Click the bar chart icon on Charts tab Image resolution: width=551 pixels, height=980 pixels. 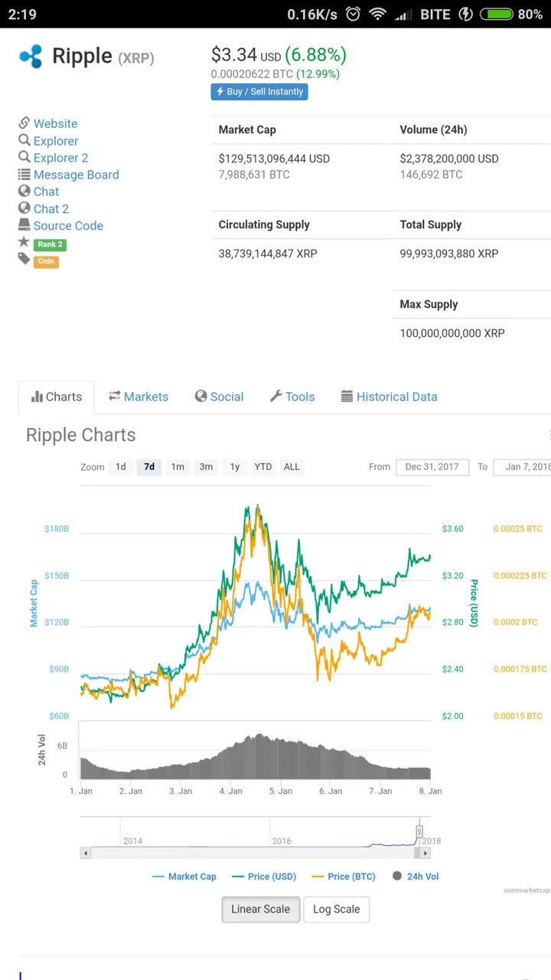37,397
